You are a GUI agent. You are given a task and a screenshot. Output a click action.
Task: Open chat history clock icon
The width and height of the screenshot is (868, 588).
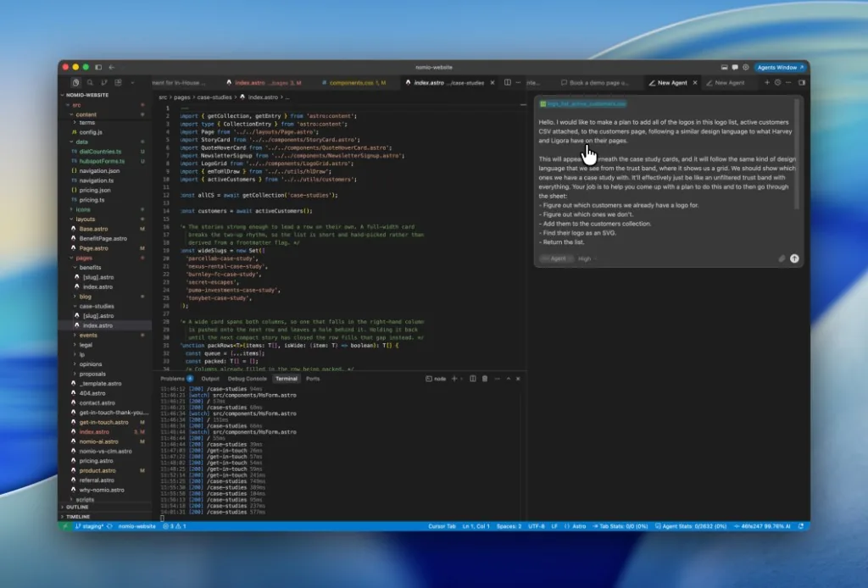pyautogui.click(x=778, y=82)
